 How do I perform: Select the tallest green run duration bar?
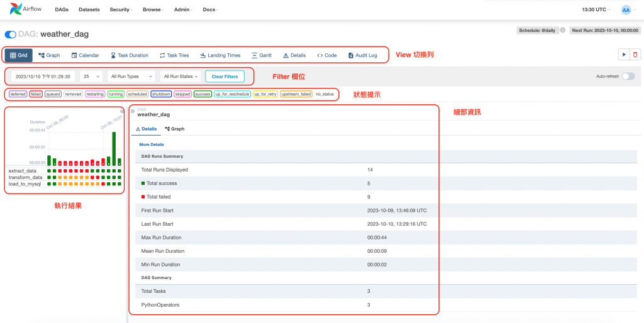pos(114,148)
